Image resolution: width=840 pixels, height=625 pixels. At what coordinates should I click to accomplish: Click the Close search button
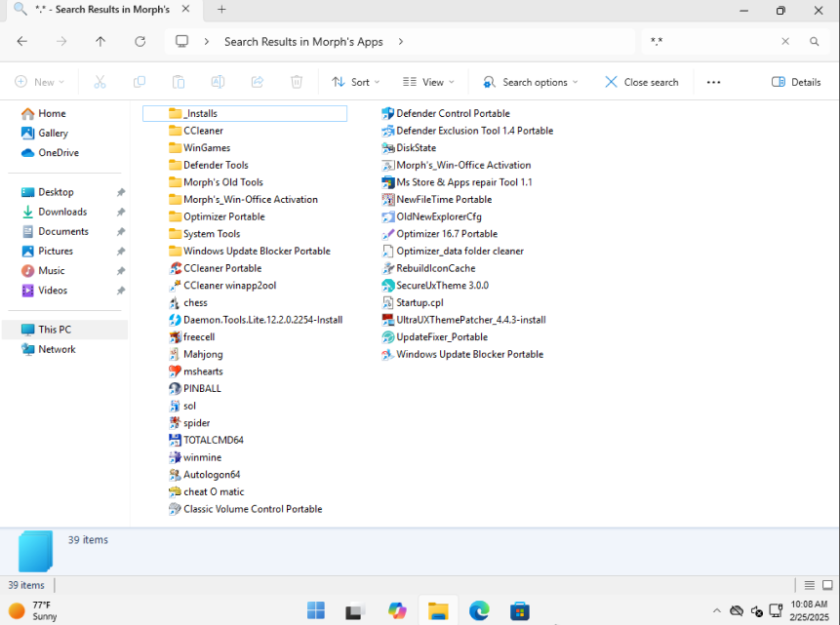(x=642, y=82)
